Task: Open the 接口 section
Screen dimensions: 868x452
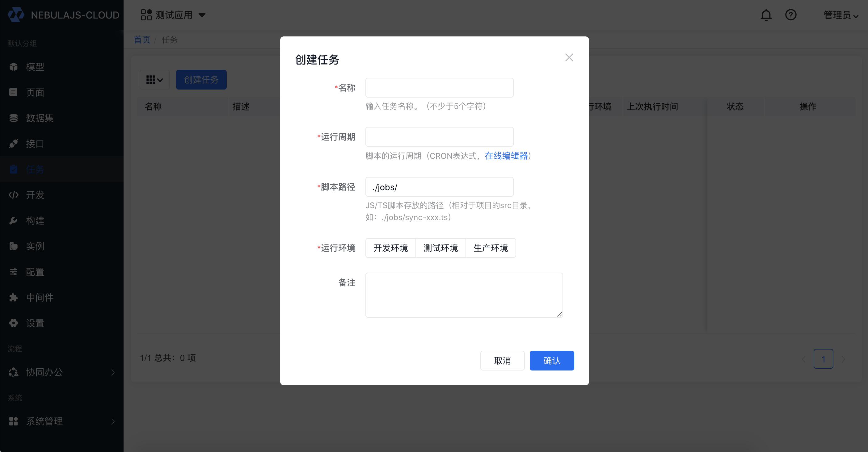Action: pyautogui.click(x=35, y=144)
